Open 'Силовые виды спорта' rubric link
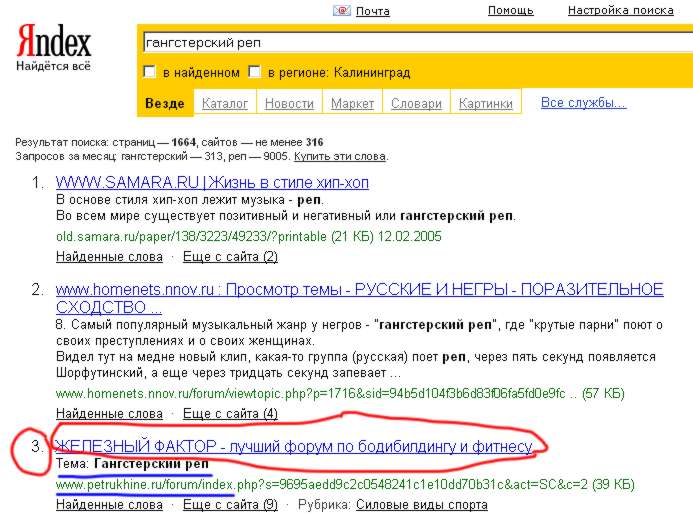The width and height of the screenshot is (693, 522). tap(421, 505)
